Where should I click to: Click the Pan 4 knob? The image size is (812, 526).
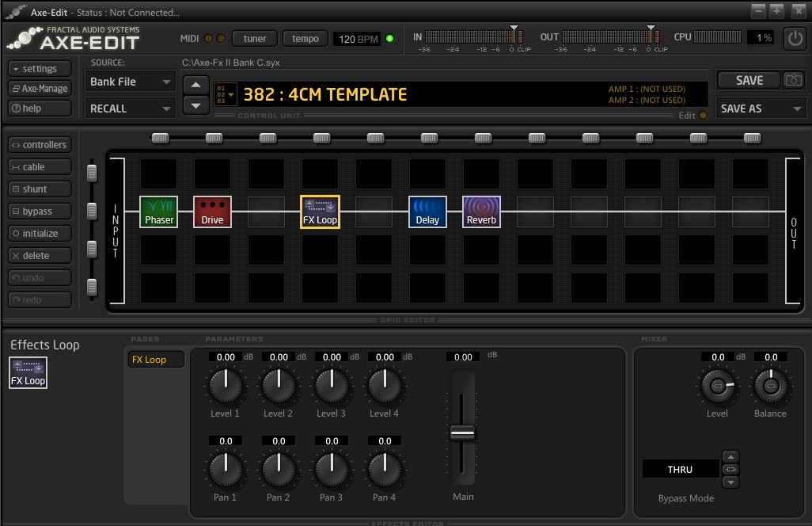click(385, 470)
